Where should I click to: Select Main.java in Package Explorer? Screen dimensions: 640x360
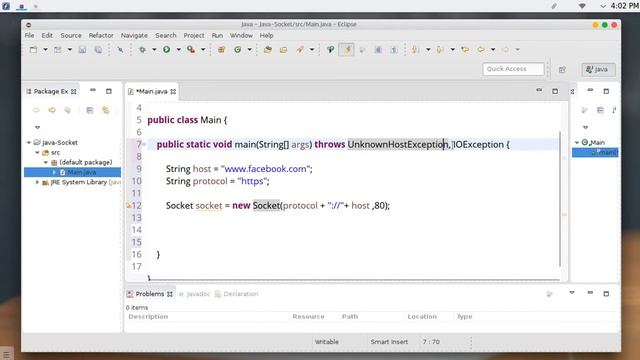(x=73, y=172)
